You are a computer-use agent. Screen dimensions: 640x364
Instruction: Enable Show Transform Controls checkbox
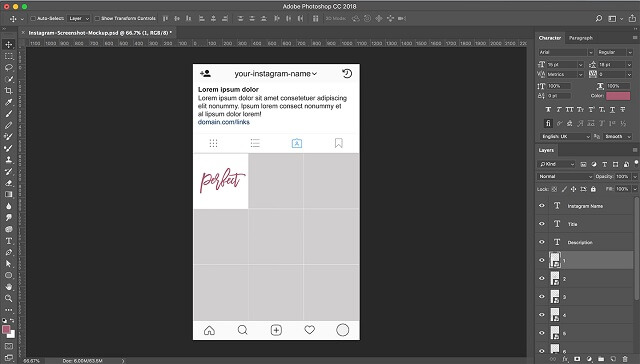97,18
